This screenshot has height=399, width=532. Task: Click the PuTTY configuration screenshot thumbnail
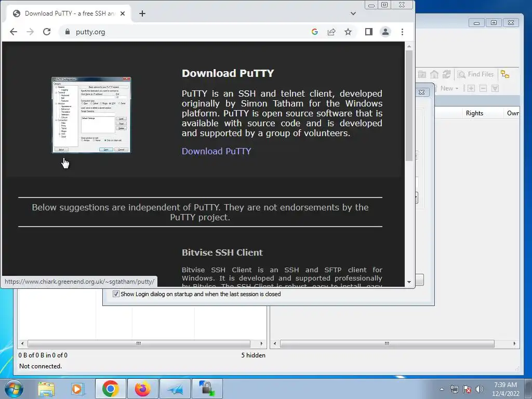click(x=91, y=115)
